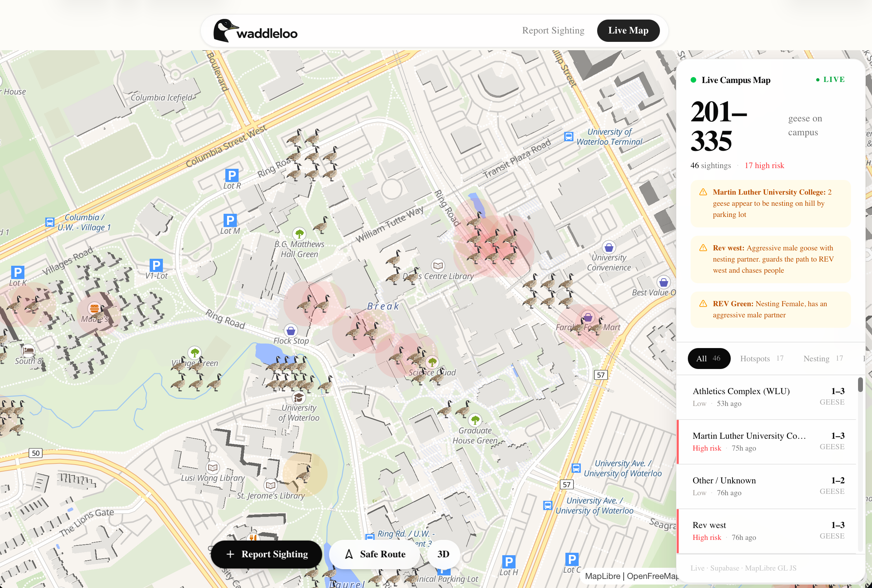Select the All sightings filter

point(708,359)
